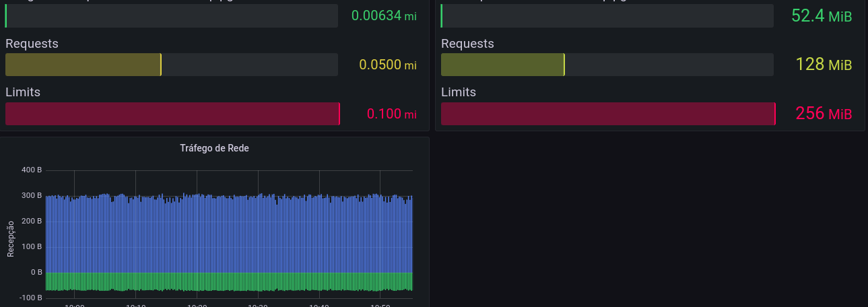
Task: Click the Requests label above the 0.0500 mi bar
Action: tap(32, 44)
